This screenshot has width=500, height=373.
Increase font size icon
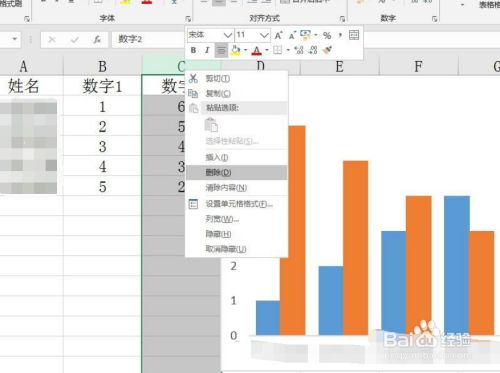(x=278, y=35)
